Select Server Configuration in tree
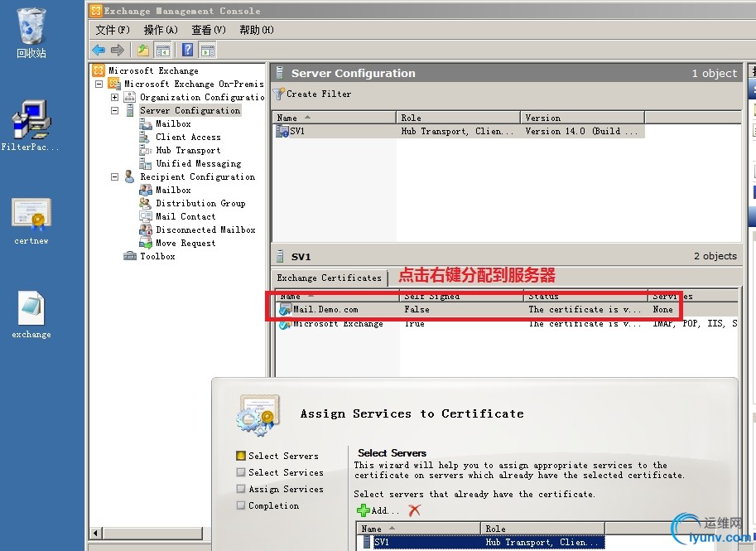 [190, 110]
